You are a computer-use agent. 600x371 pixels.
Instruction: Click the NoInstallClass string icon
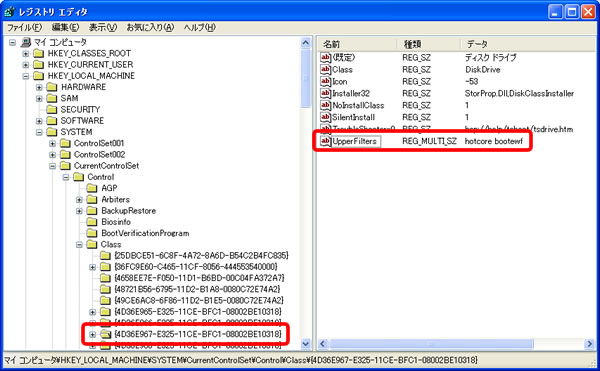click(x=325, y=105)
